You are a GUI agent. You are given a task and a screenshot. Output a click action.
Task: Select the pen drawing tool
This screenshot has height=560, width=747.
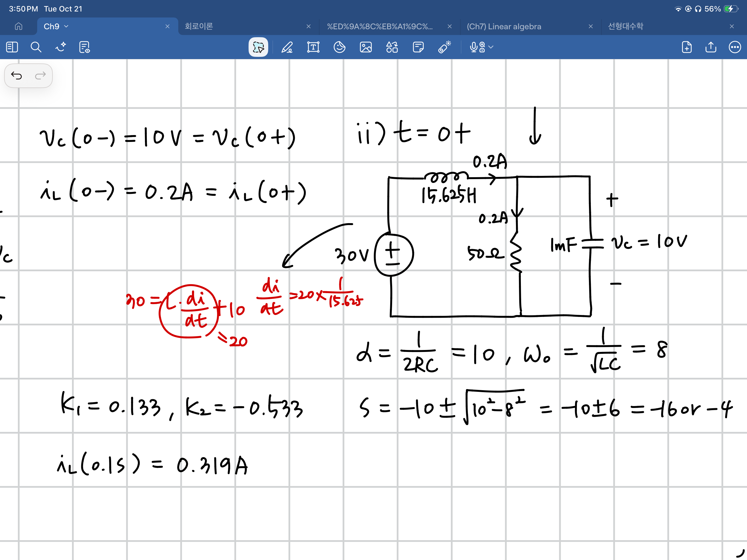287,47
